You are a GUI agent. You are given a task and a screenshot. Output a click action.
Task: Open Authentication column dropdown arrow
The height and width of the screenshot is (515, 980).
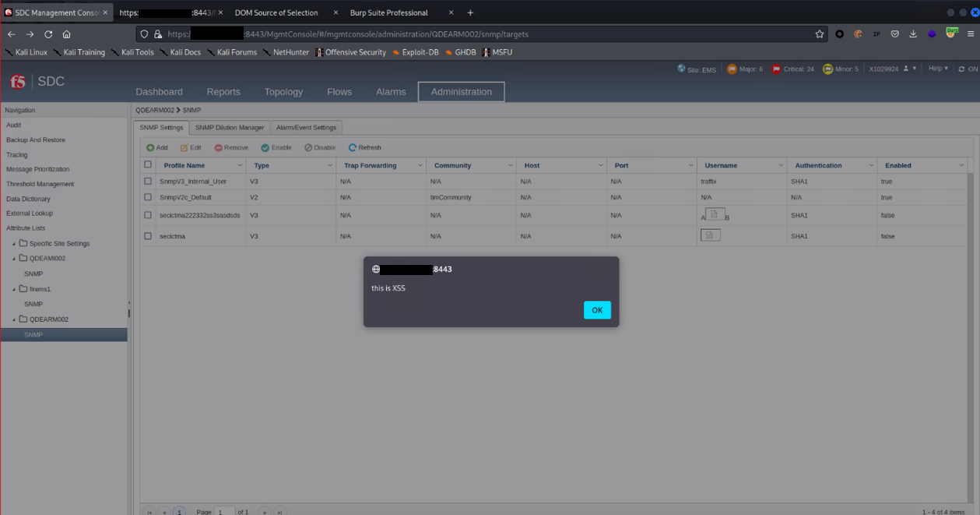(871, 165)
